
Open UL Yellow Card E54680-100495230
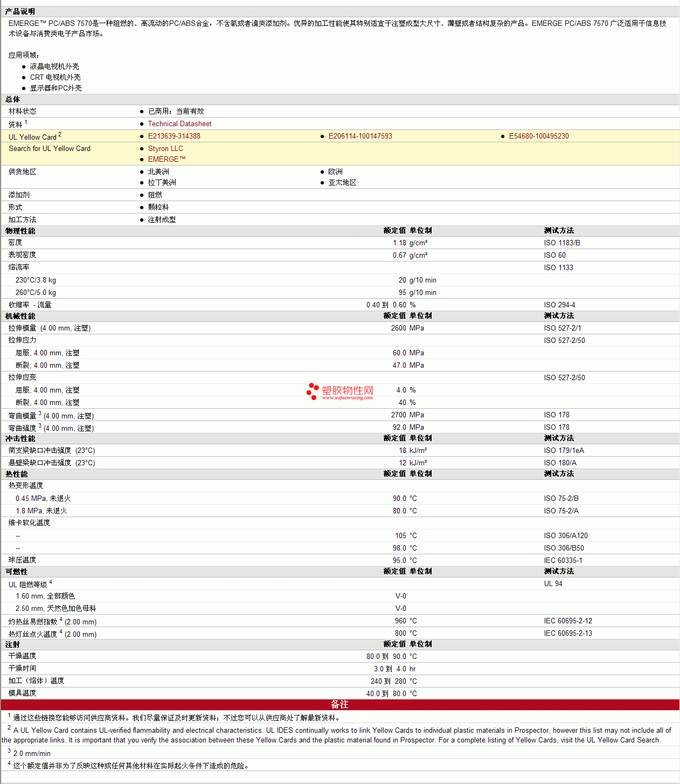539,136
